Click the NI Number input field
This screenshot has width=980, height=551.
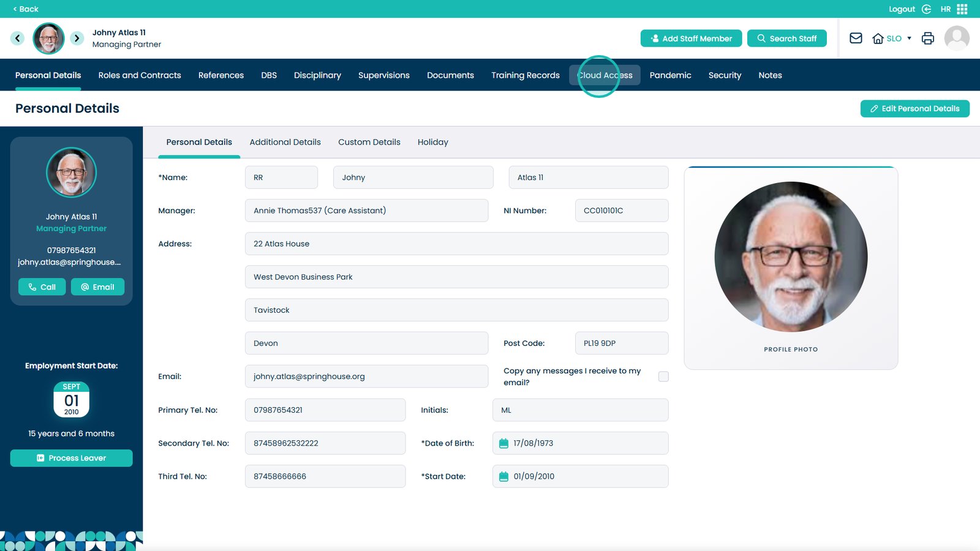click(x=621, y=211)
